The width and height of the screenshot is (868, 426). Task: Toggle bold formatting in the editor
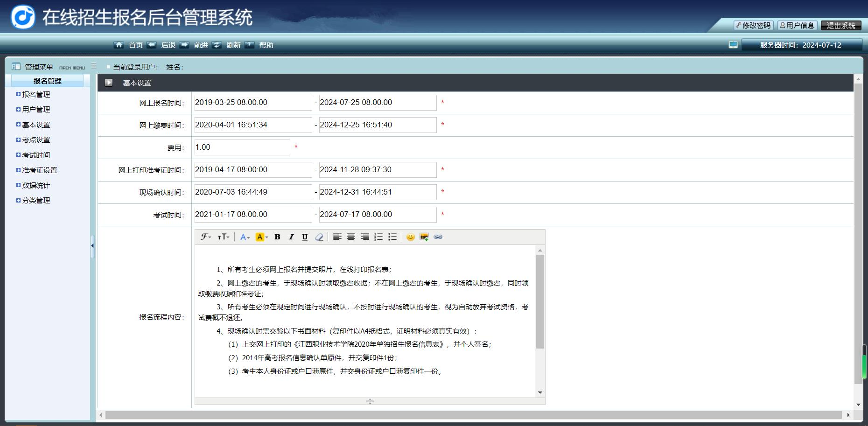pos(277,237)
